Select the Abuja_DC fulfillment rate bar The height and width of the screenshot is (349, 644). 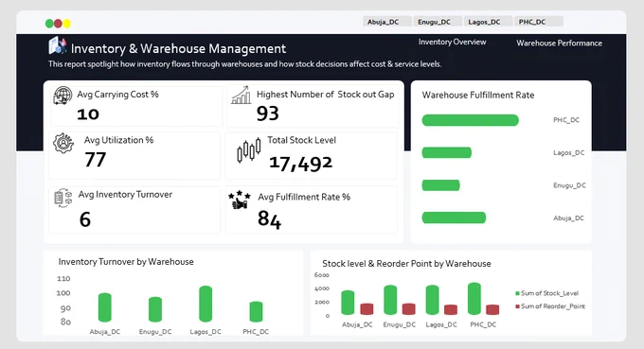454,218
